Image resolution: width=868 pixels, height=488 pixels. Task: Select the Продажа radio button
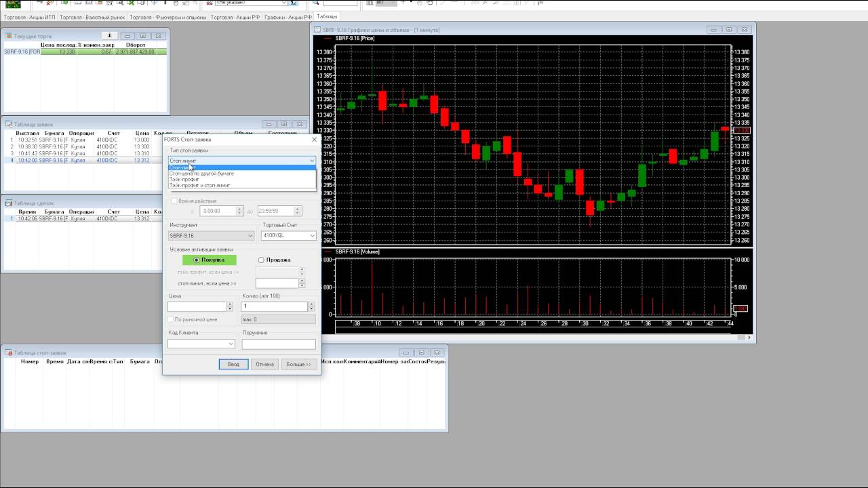click(x=275, y=260)
